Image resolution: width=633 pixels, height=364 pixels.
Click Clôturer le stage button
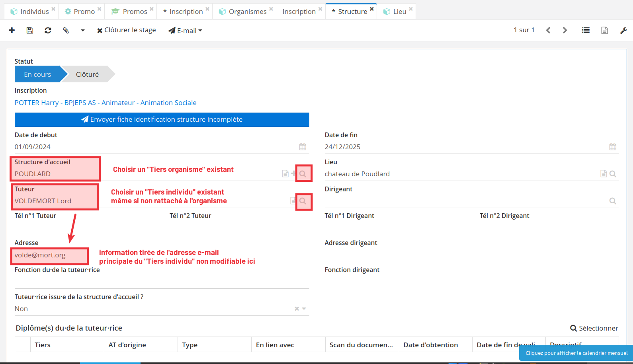[127, 30]
